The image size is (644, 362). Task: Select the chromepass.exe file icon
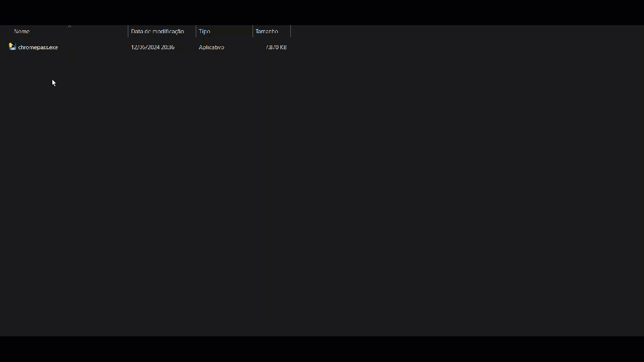[x=12, y=47]
